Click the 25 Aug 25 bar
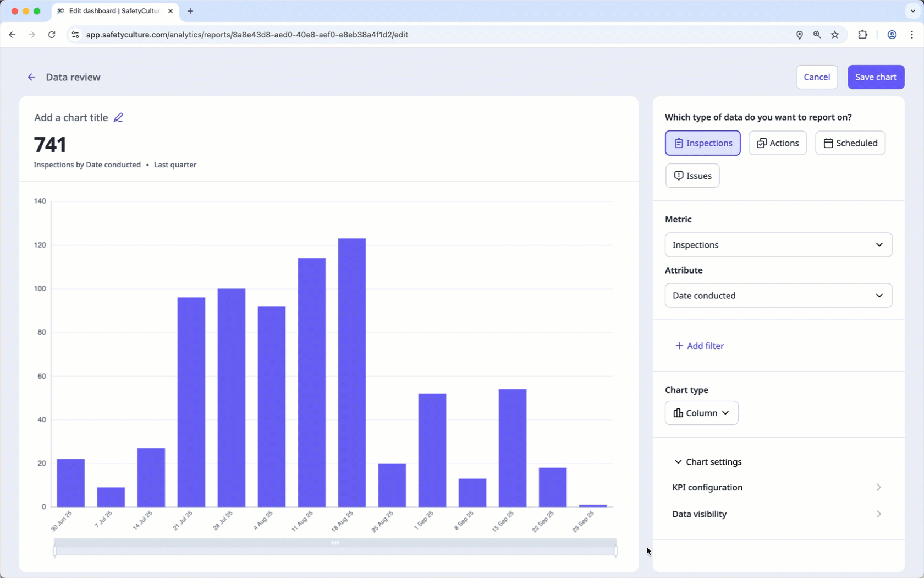 [392, 485]
